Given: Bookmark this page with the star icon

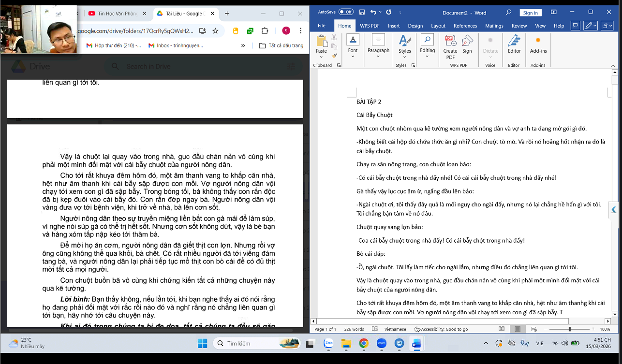Looking at the screenshot, I should 215,31.
